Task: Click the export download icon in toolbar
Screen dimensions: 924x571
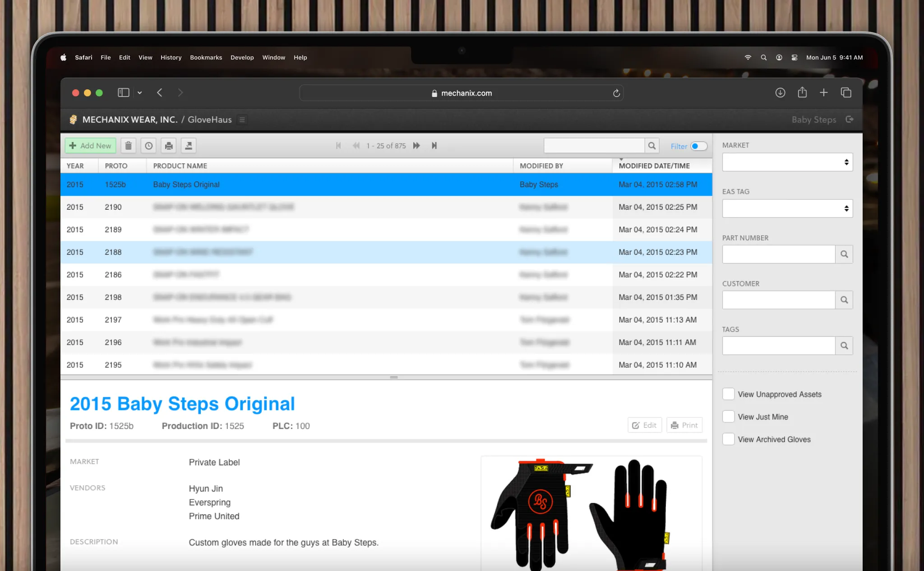Action: tap(189, 146)
